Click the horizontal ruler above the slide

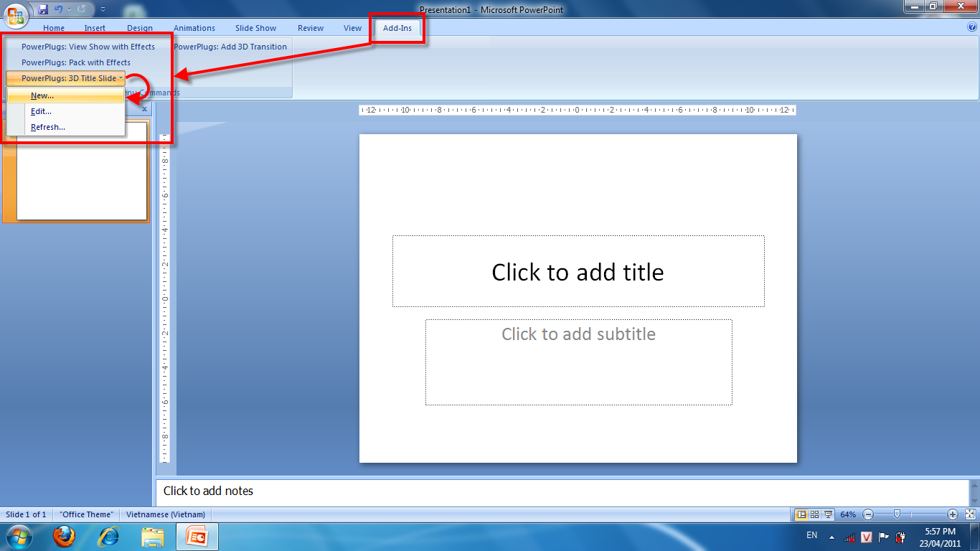(578, 110)
